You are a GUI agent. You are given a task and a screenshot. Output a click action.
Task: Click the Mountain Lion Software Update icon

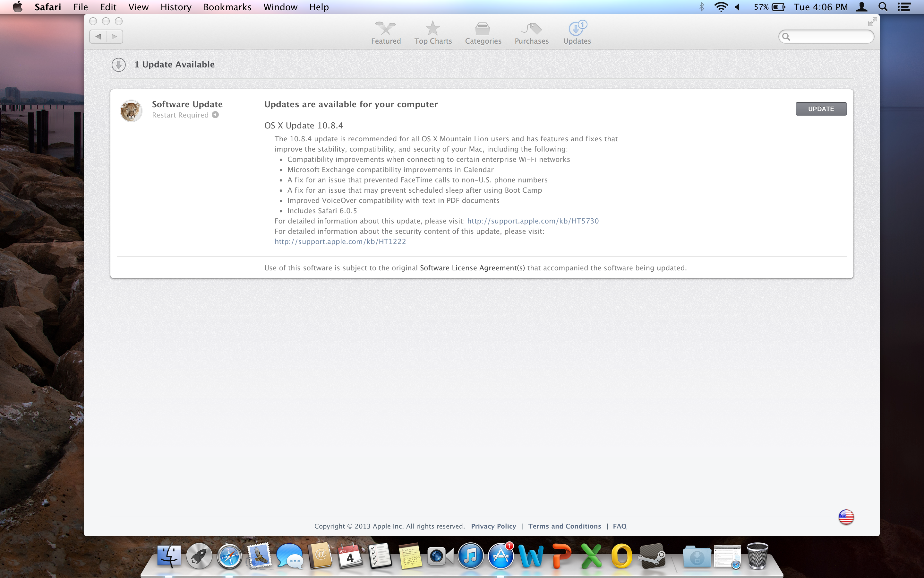pos(131,111)
